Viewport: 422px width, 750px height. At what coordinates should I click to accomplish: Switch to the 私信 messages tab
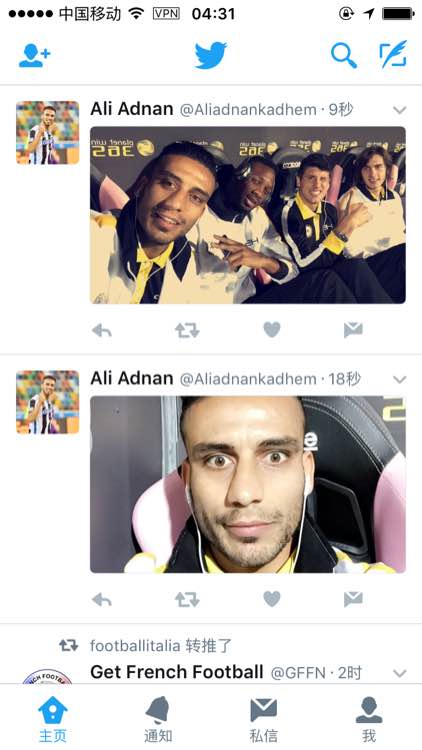point(263,719)
